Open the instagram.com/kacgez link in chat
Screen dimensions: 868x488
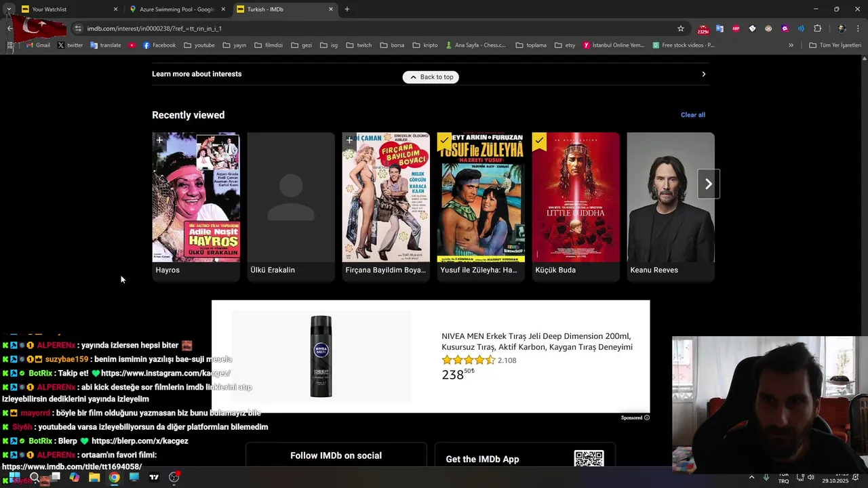(165, 373)
